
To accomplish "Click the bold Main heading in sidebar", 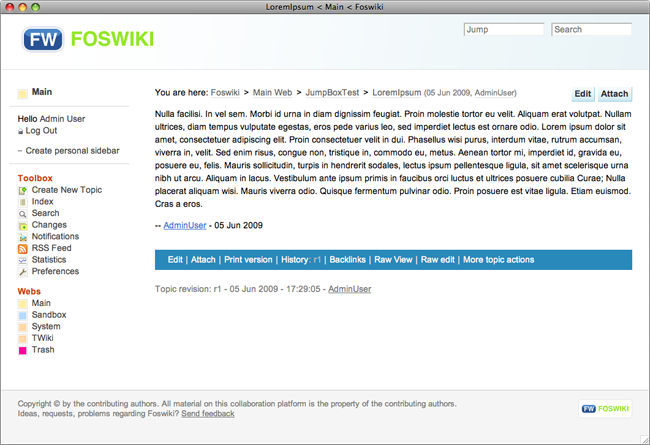I will click(42, 92).
